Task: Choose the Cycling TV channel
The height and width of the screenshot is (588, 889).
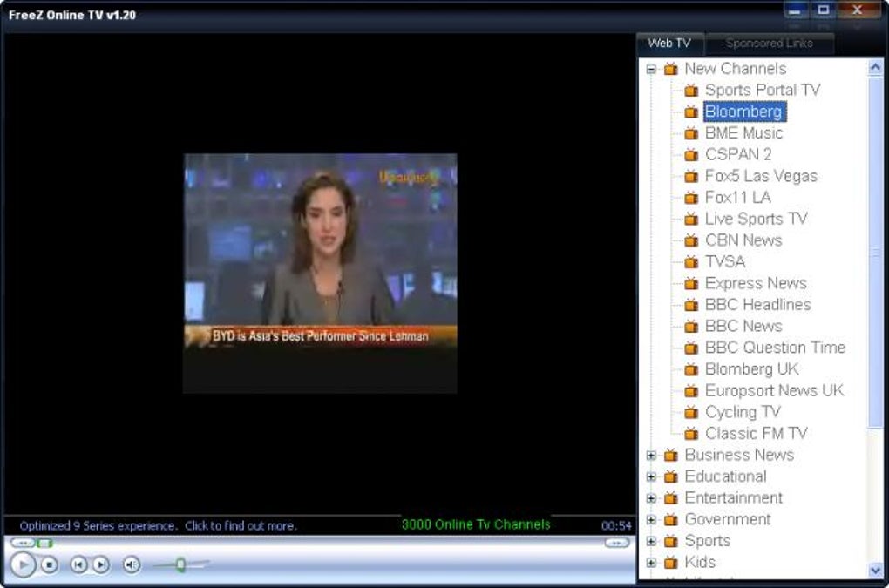Action: 743,412
